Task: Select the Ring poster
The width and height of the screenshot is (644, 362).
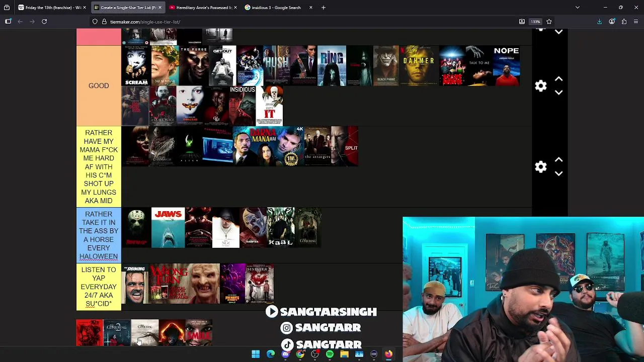Action: [332, 66]
